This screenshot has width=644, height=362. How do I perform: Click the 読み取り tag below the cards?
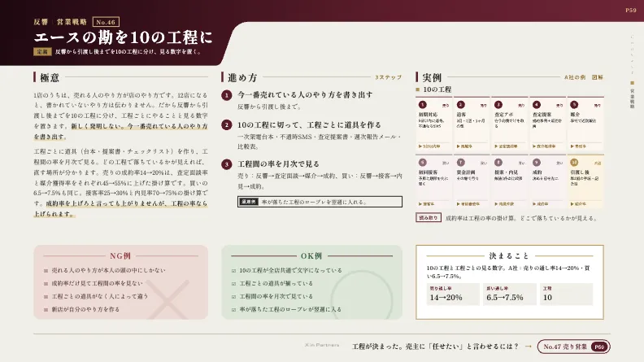point(429,218)
